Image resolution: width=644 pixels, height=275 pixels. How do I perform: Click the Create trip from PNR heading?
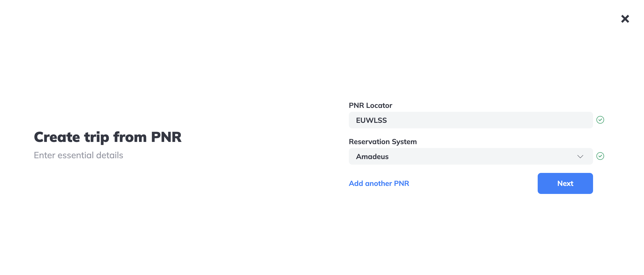108,137
